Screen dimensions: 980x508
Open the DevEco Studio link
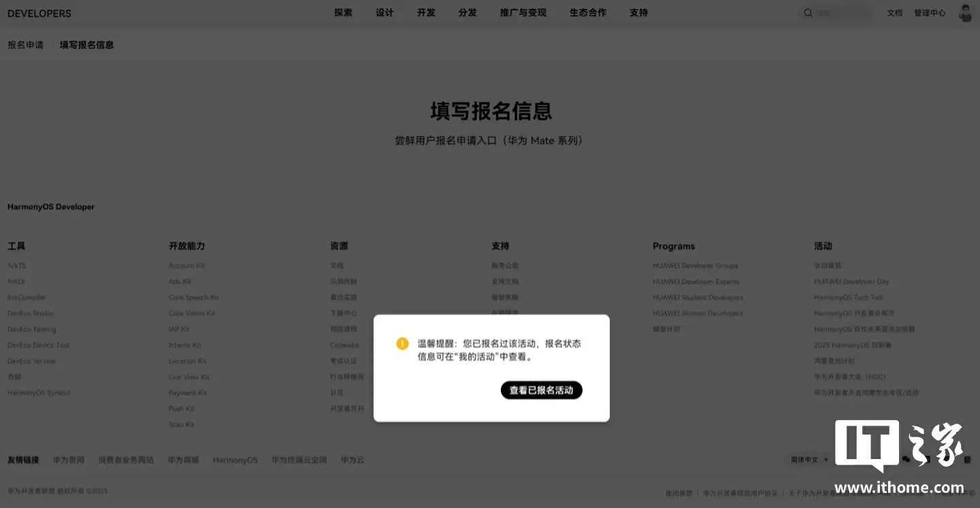pyautogui.click(x=30, y=313)
